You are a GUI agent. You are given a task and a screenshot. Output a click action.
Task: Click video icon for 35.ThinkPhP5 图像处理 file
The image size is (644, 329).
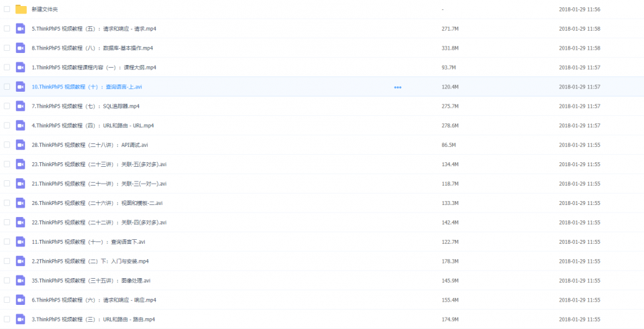tap(21, 280)
